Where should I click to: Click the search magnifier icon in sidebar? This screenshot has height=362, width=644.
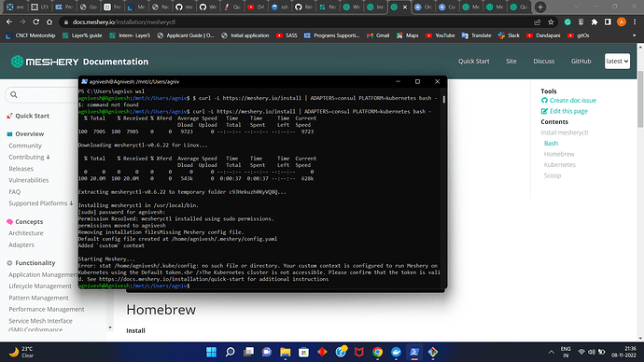(x=14, y=95)
